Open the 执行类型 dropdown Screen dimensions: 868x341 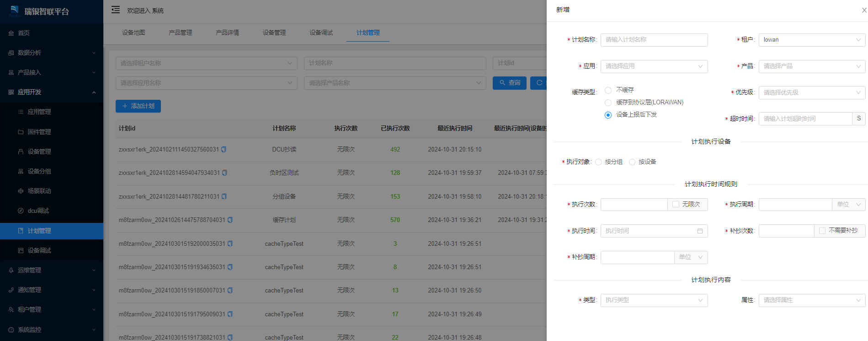(654, 300)
